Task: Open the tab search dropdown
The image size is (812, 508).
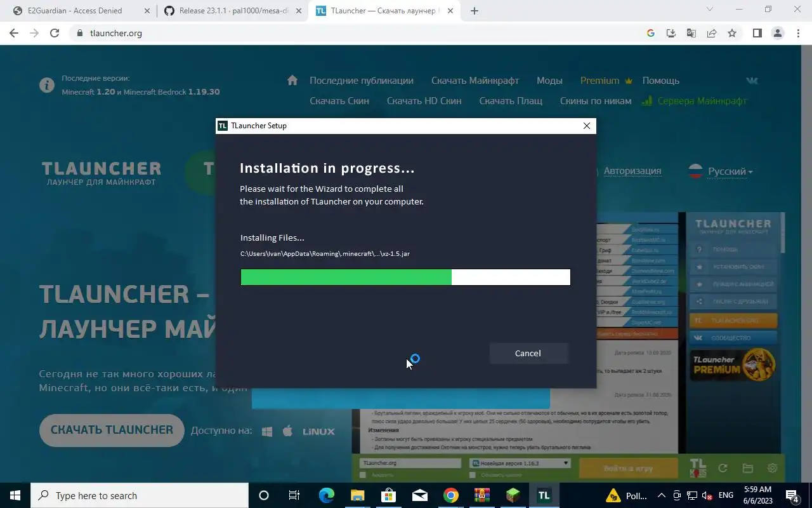Action: coord(710,9)
